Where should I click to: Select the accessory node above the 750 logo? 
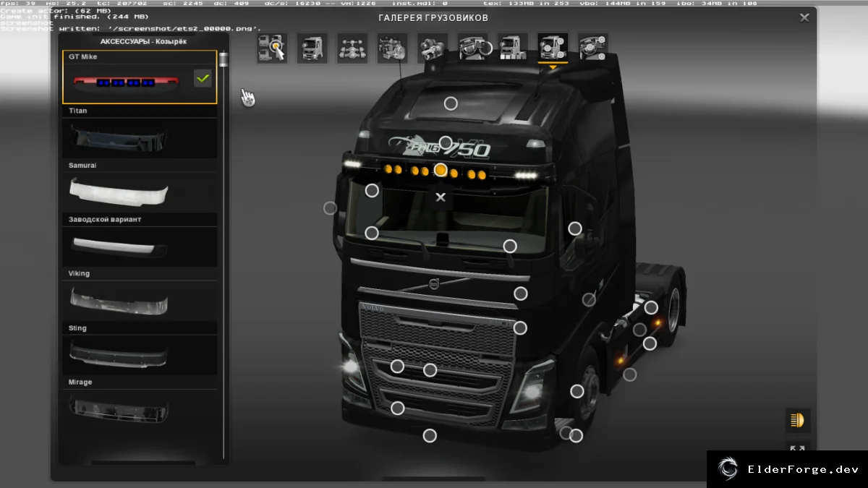(x=446, y=142)
